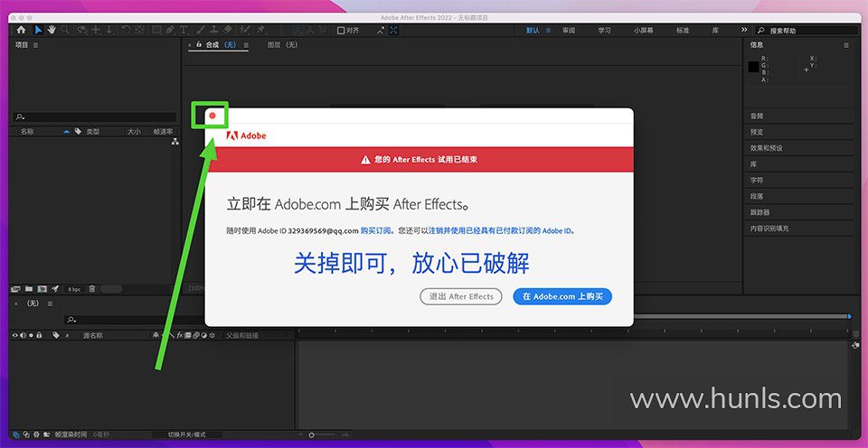Switch to the 库 workspace

(x=715, y=31)
